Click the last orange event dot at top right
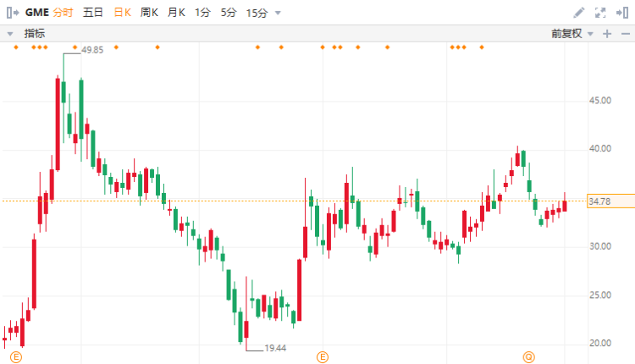 (482, 47)
